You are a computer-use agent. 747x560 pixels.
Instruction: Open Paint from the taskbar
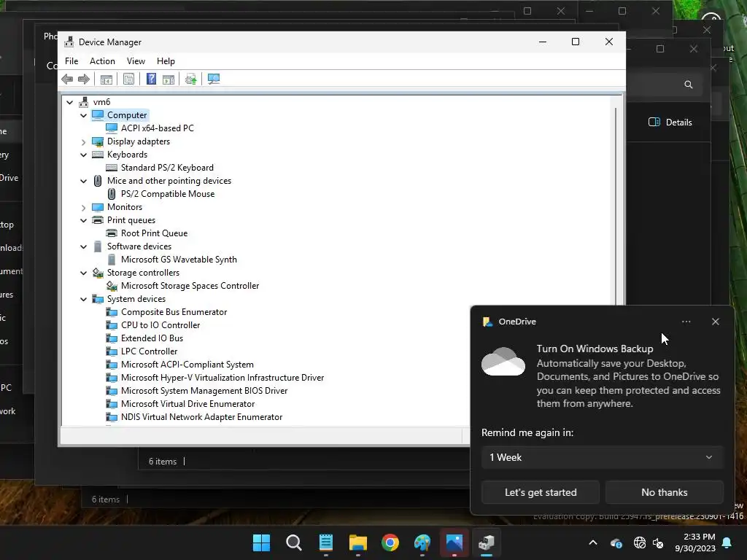[x=422, y=542]
